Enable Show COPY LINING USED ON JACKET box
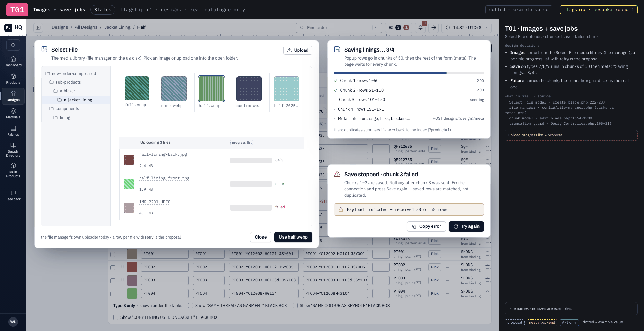The height and width of the screenshot is (331, 644). click(x=116, y=317)
